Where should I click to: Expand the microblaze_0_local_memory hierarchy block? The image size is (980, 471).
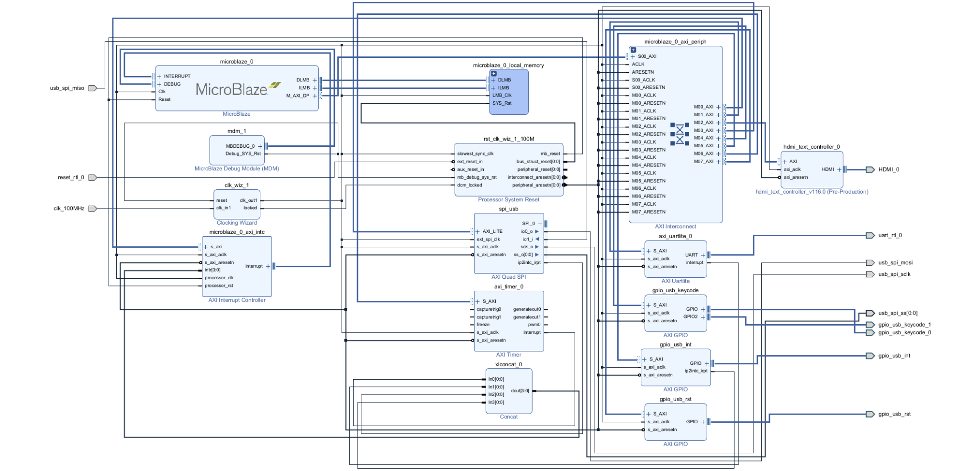pos(494,74)
